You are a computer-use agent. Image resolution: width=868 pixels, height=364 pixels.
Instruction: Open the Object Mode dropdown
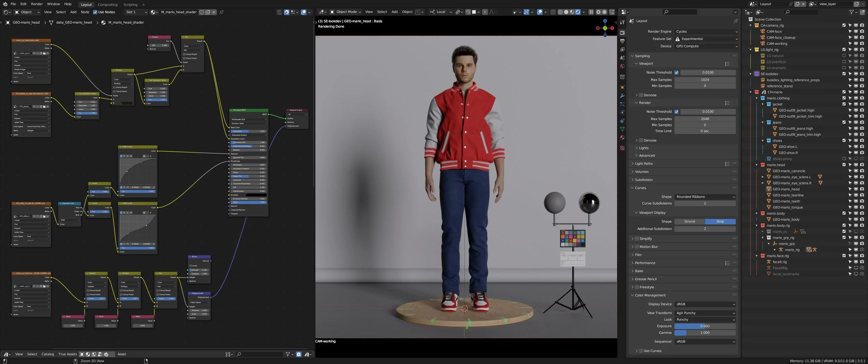tap(345, 12)
